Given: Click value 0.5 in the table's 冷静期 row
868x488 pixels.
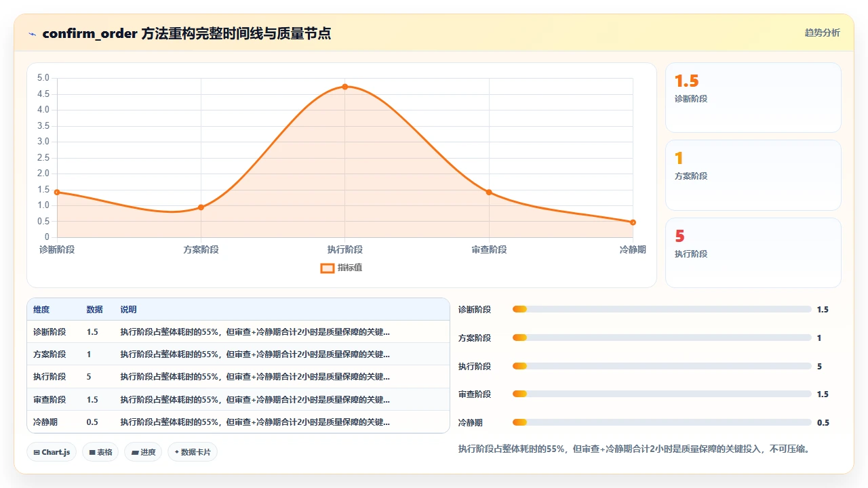Looking at the screenshot, I should (x=92, y=422).
